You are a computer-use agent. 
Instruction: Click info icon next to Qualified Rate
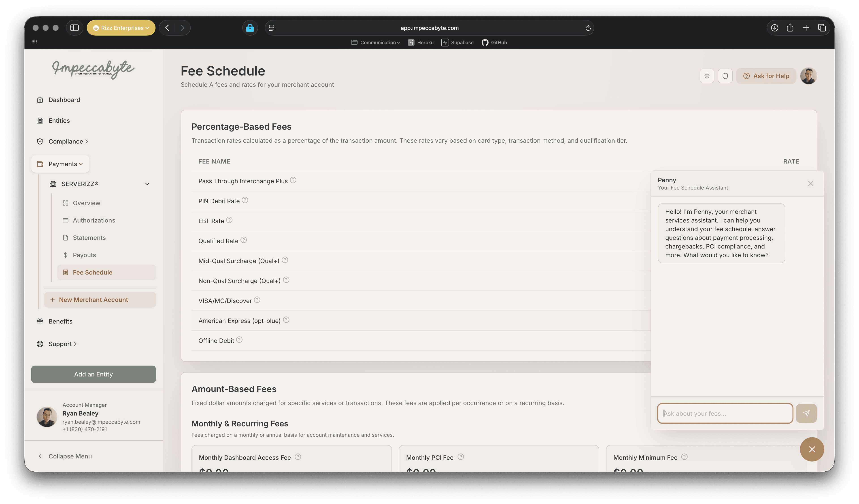coord(243,240)
